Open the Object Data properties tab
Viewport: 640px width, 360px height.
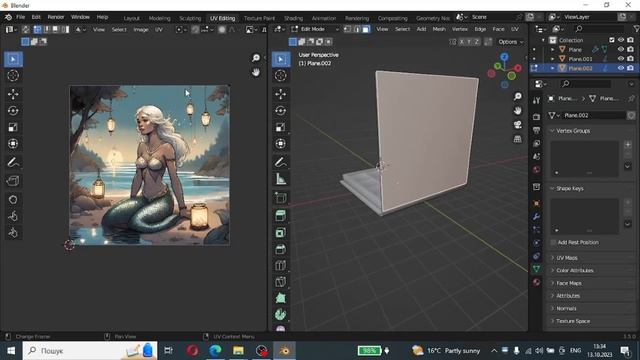(x=537, y=269)
